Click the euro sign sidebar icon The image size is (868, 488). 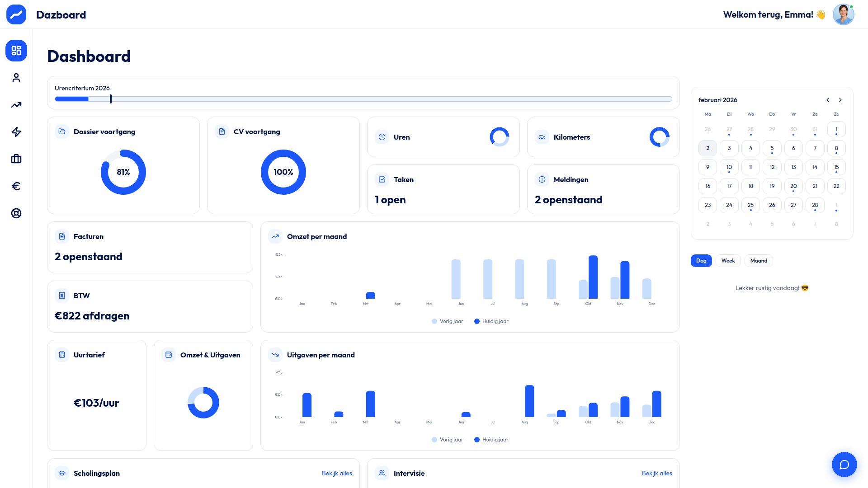click(x=16, y=186)
